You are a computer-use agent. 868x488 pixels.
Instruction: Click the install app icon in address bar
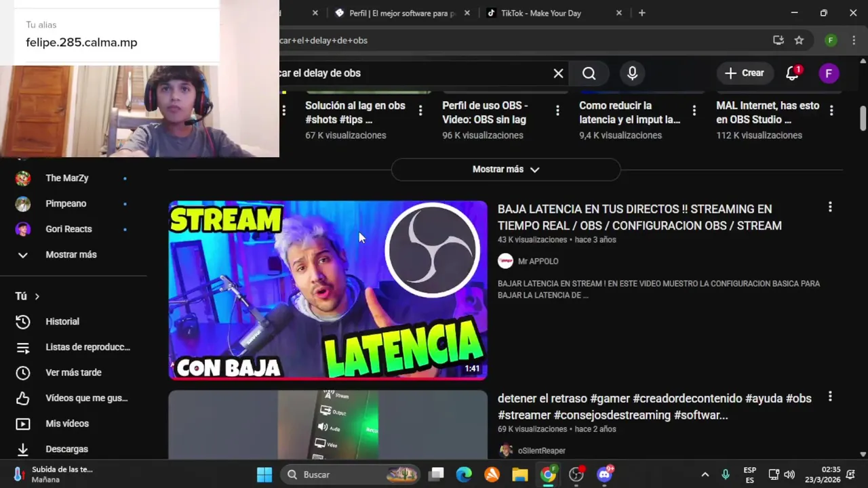(x=778, y=40)
